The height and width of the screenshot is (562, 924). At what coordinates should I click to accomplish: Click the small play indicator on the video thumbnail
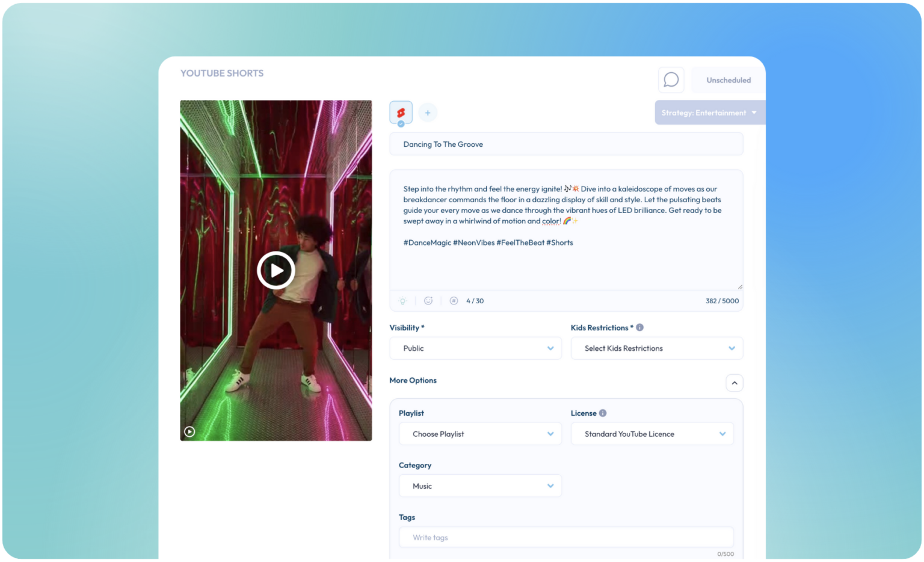coord(190,431)
